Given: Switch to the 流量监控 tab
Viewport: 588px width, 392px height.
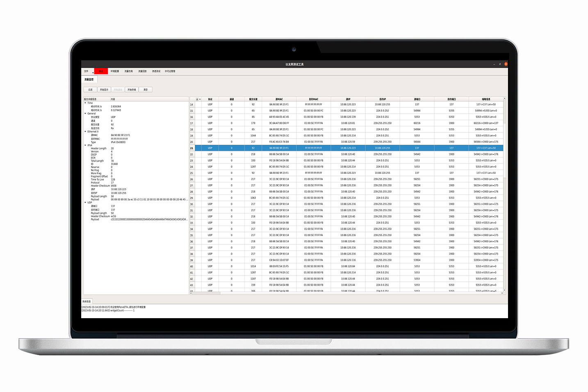Looking at the screenshot, I should (x=89, y=80).
